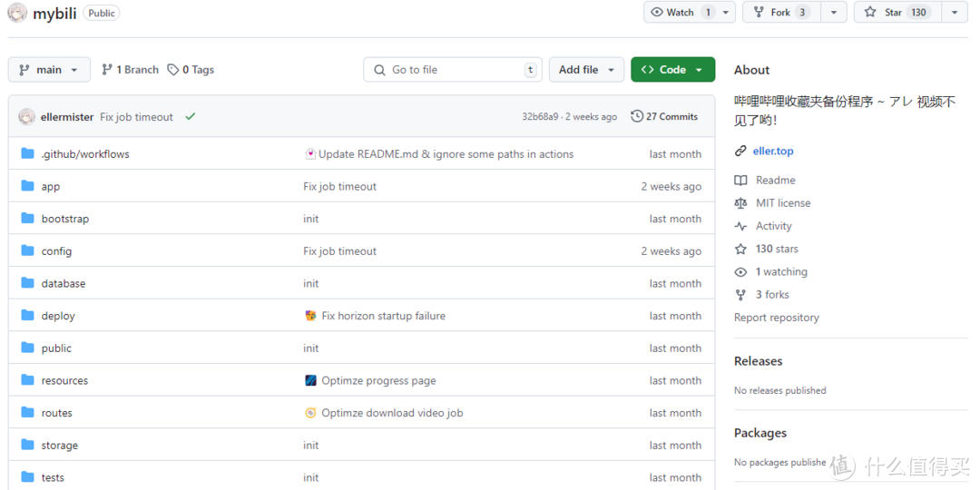Viewport: 980px width, 490px height.
Task: Click the tags icon beside 0 Tags
Action: pyautogui.click(x=173, y=70)
